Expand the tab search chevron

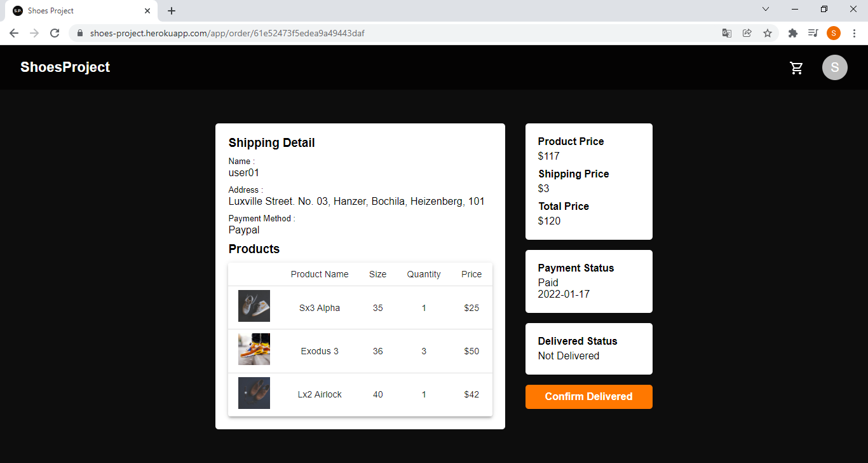point(766,9)
